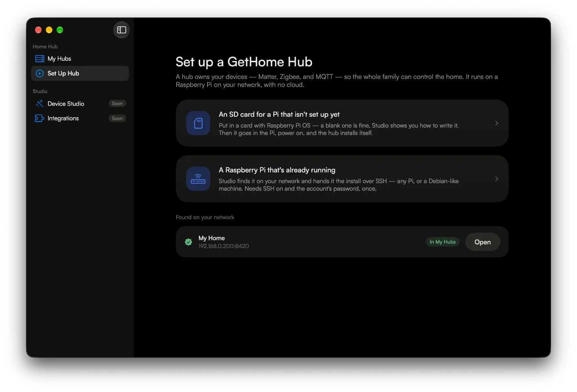Click the Integrations connector icon
This screenshot has width=577, height=392.
[39, 118]
